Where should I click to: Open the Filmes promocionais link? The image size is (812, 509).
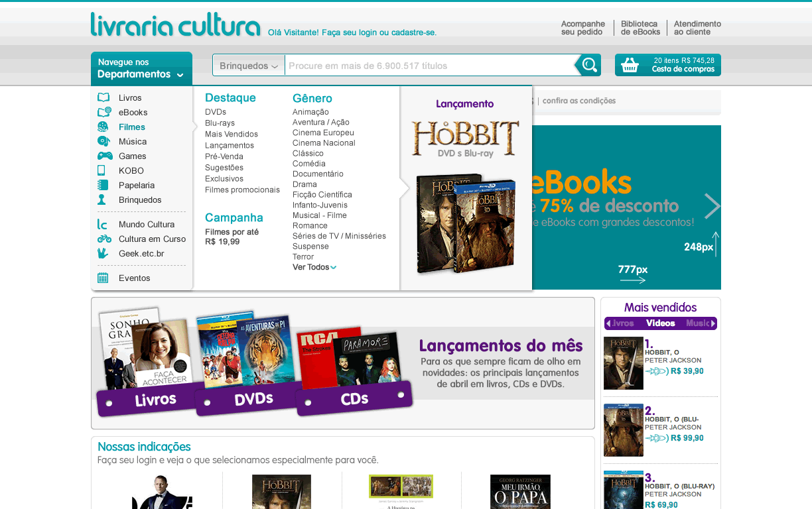point(243,190)
